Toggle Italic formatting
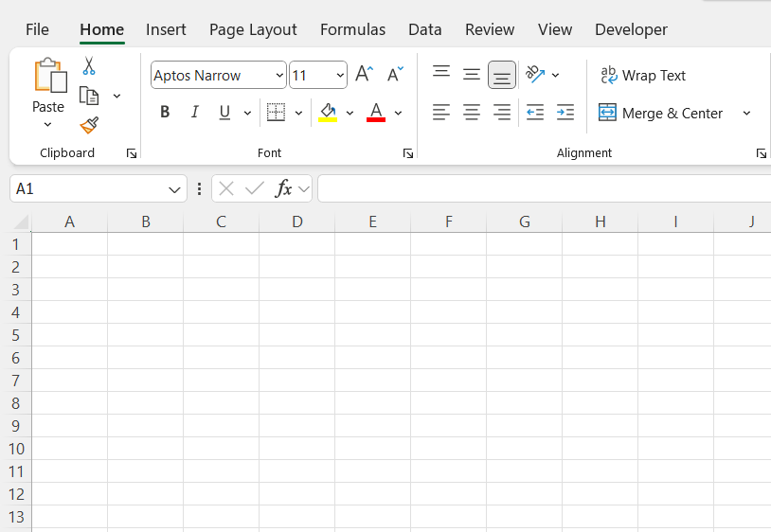 pyautogui.click(x=195, y=113)
